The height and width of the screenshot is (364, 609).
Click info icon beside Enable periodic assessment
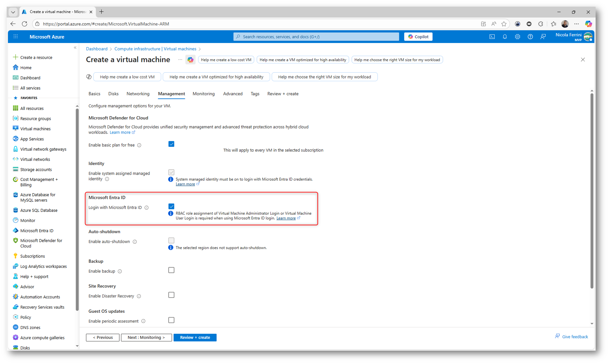pyautogui.click(x=143, y=321)
